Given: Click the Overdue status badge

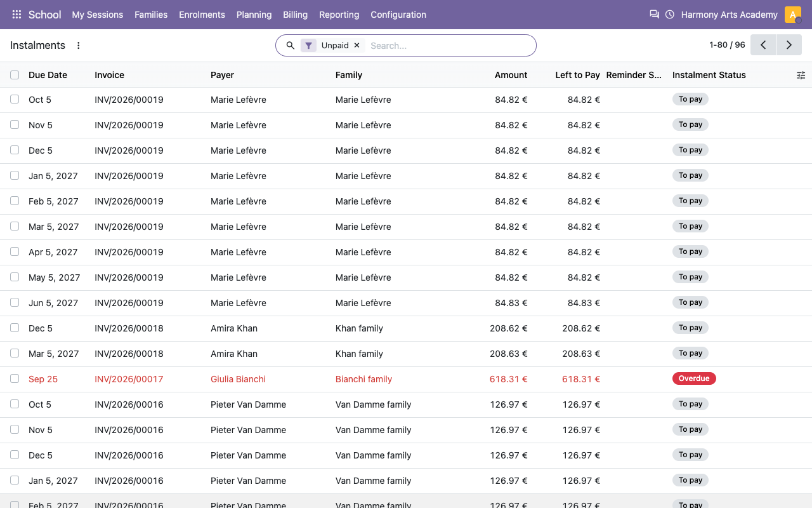Looking at the screenshot, I should click(694, 378).
